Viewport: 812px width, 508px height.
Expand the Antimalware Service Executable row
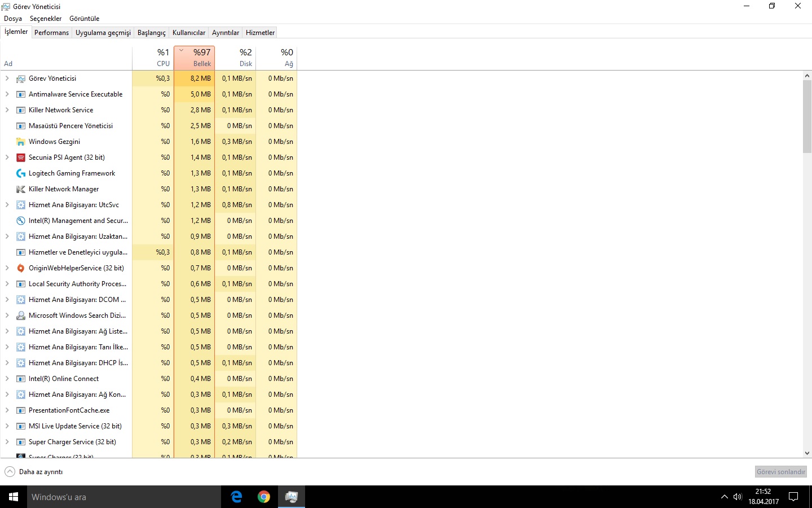click(7, 94)
